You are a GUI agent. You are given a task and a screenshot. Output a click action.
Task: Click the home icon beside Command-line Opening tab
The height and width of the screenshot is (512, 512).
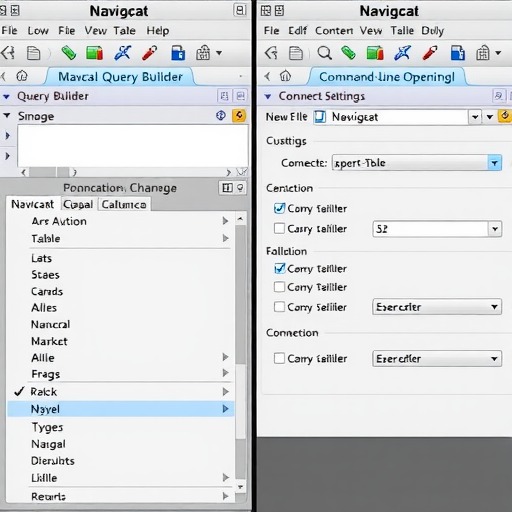pos(285,76)
